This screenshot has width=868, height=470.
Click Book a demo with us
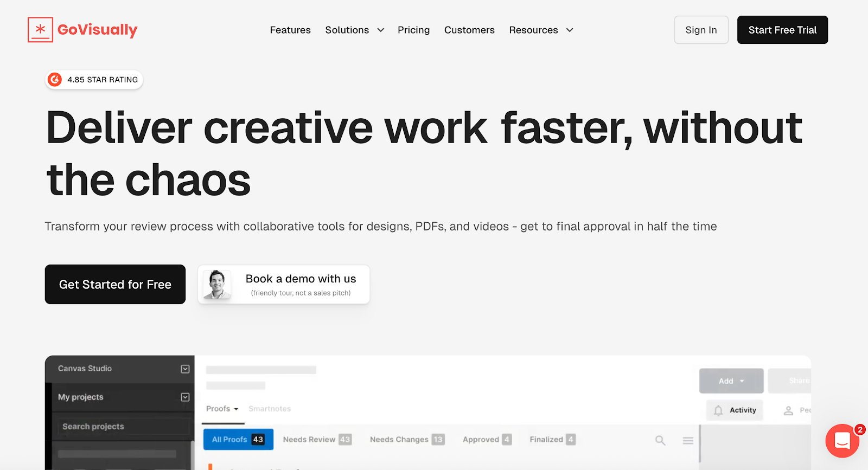284,285
